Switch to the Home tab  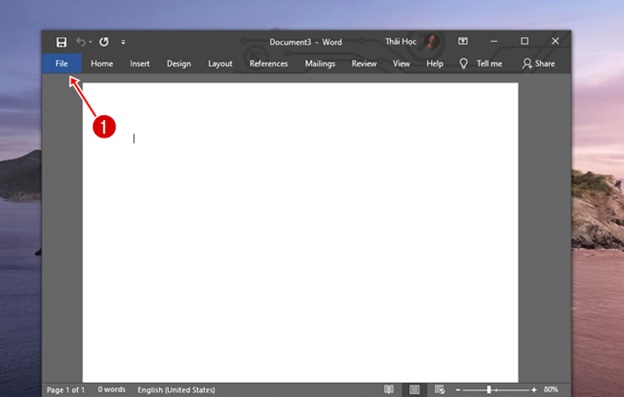(x=102, y=64)
